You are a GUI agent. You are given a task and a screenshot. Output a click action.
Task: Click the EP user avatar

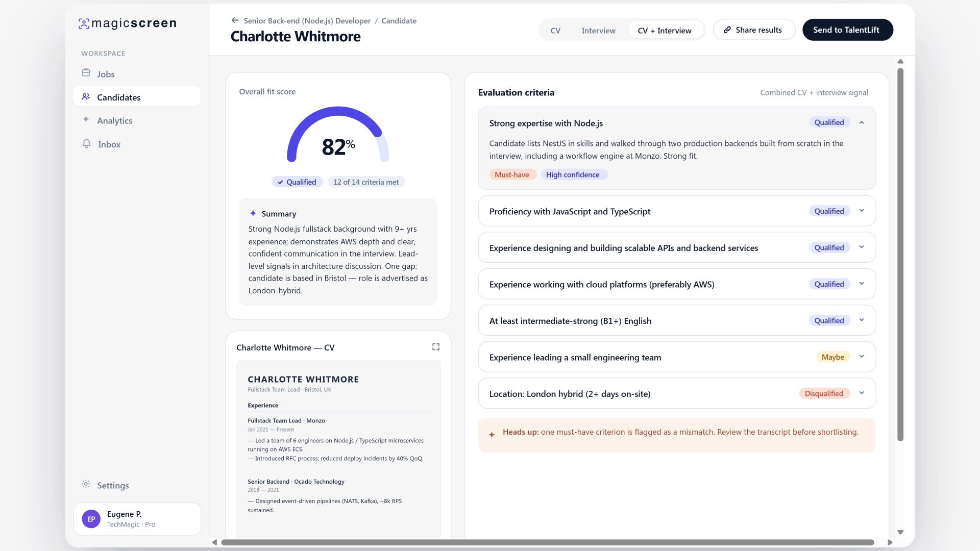point(91,519)
